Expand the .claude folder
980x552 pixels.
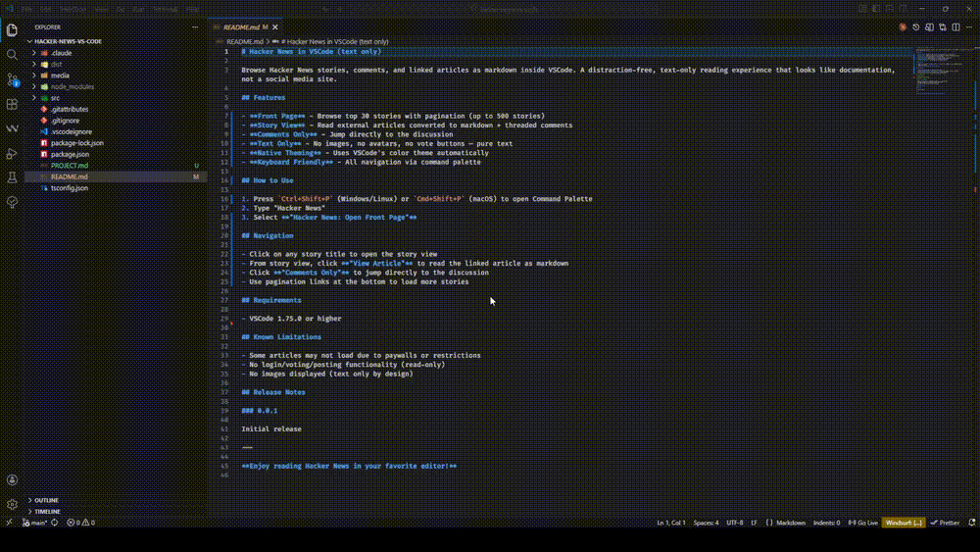(x=116, y=53)
